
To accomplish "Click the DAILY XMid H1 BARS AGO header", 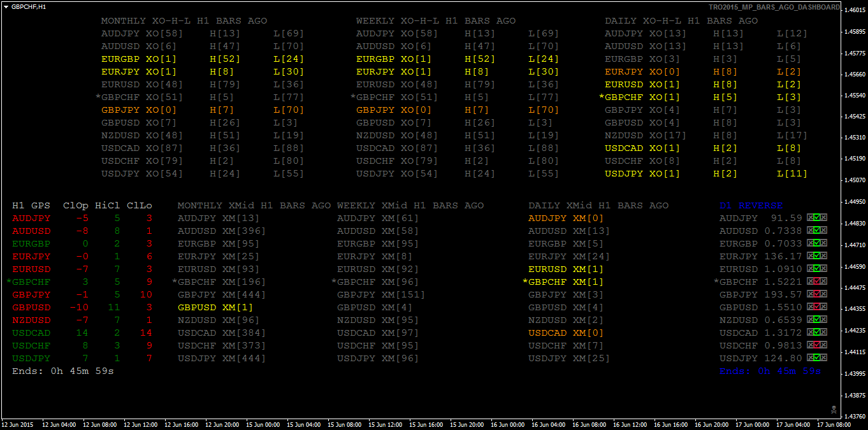I will [x=598, y=206].
